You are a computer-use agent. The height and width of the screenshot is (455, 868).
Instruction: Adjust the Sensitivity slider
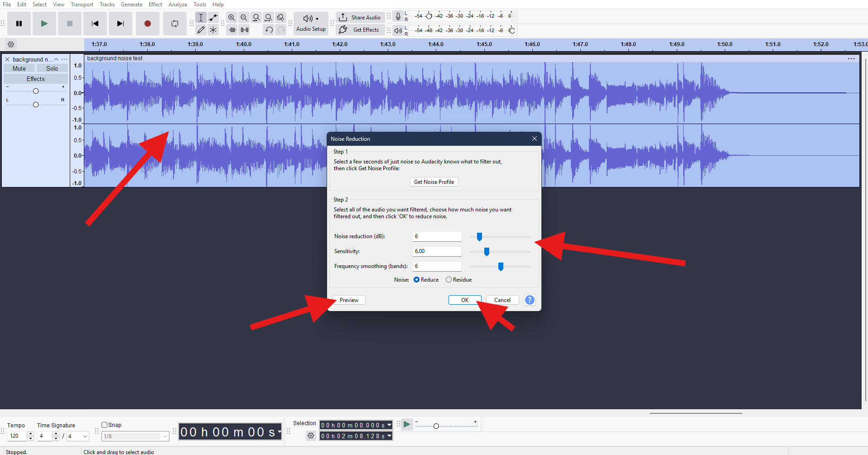coord(487,251)
